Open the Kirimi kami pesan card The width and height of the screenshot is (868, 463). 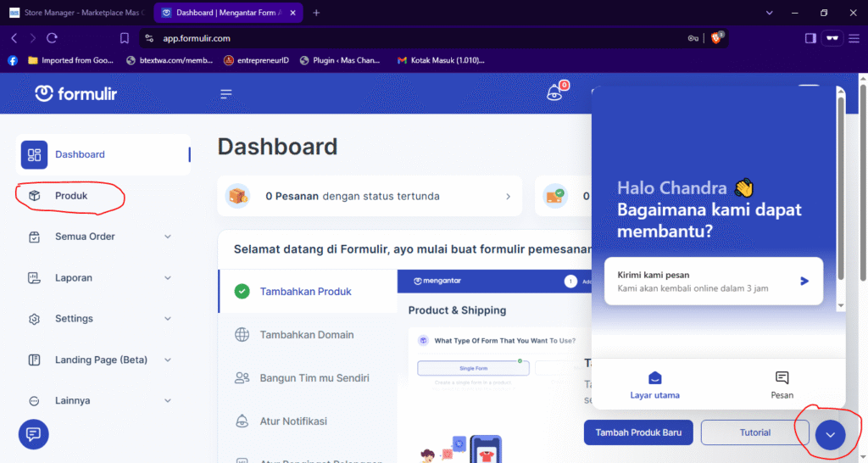714,282
